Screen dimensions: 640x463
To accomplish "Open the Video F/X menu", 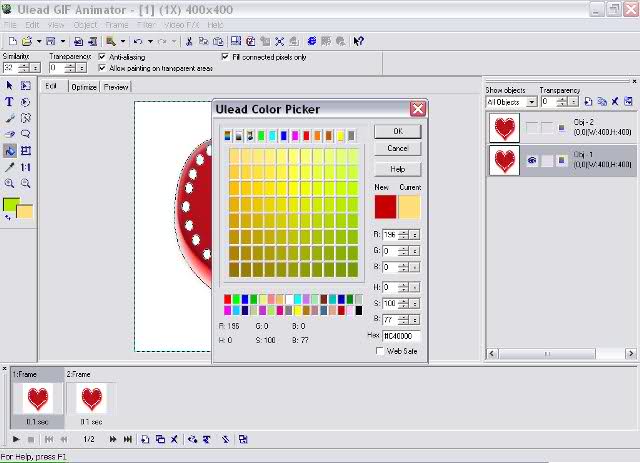I will click(181, 25).
